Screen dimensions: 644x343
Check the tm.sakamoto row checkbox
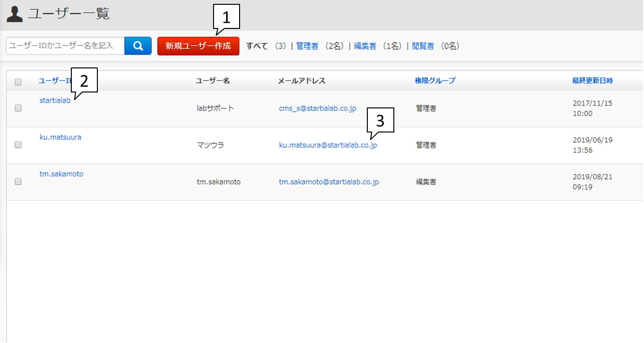(18, 182)
